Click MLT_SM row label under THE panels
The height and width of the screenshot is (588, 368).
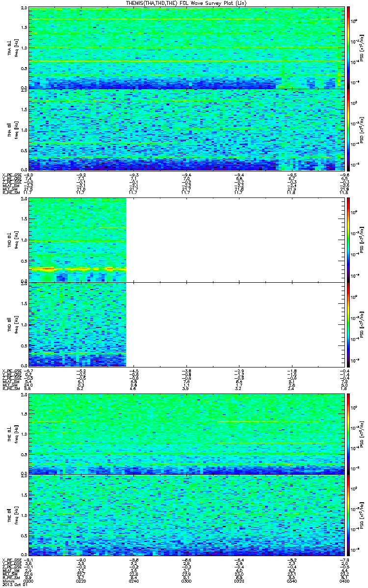click(9, 574)
